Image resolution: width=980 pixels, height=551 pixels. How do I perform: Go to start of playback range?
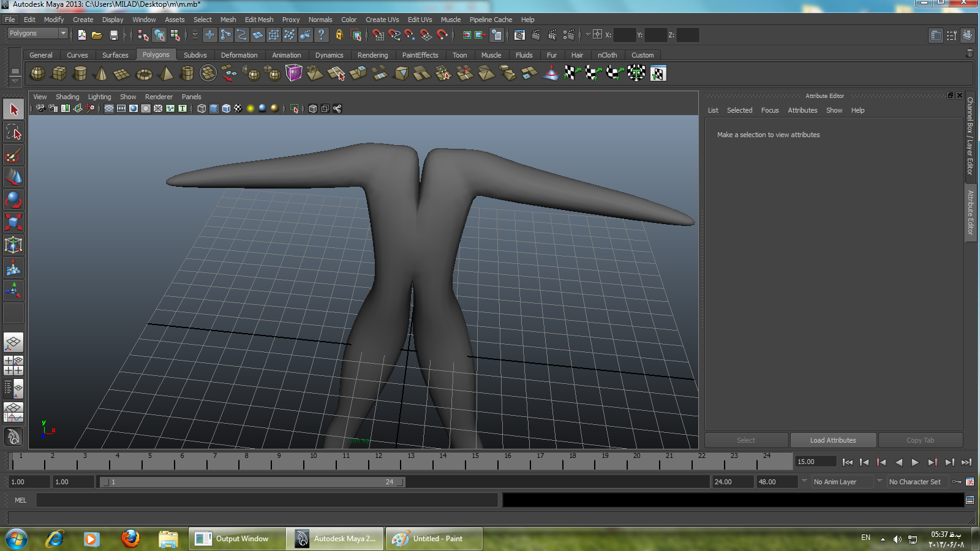tap(848, 462)
